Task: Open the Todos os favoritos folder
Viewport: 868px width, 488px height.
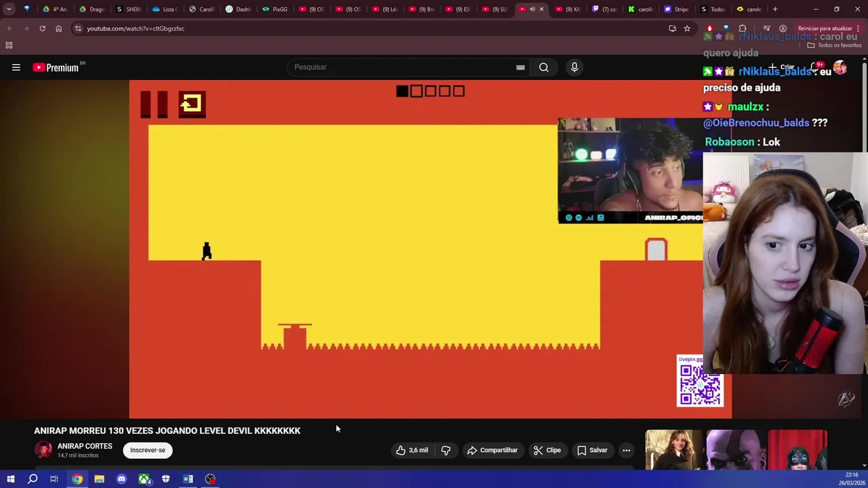Action: point(835,45)
